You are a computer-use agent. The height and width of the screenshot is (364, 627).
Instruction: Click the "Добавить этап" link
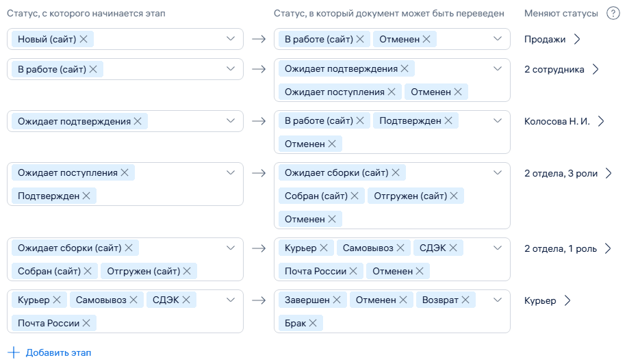pos(50,353)
